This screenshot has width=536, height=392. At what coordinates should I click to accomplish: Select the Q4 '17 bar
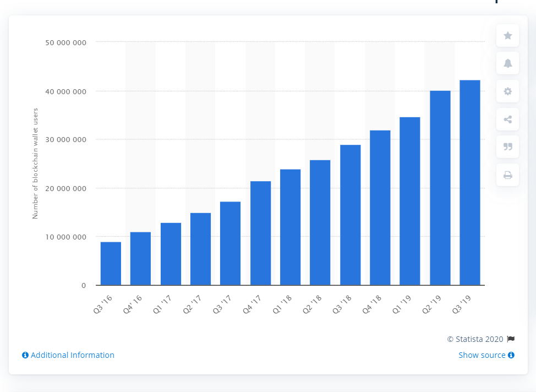260,233
